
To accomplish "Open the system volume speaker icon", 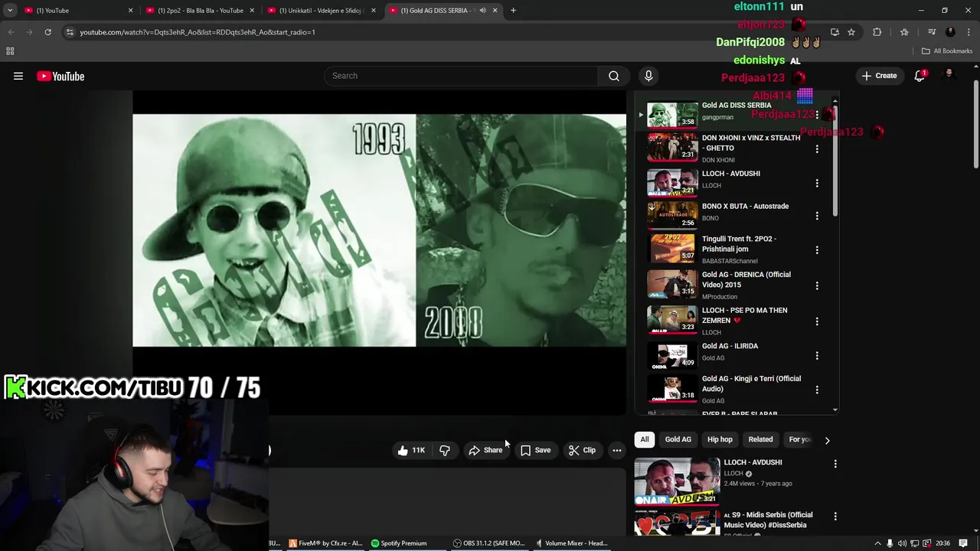I will tap(902, 543).
